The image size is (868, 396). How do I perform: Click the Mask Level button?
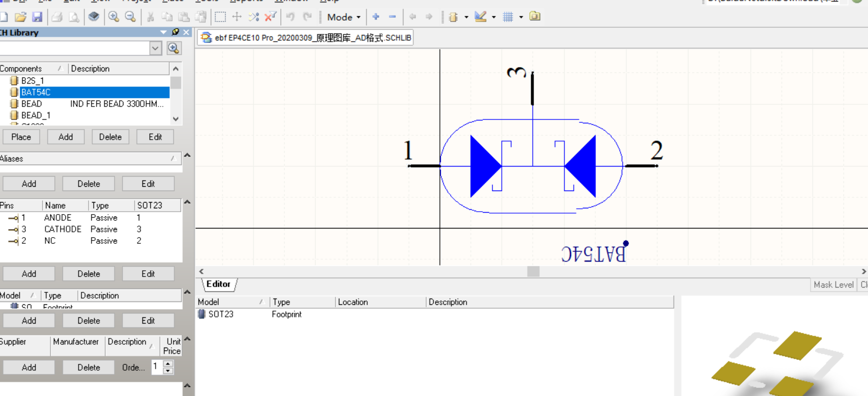click(x=834, y=285)
